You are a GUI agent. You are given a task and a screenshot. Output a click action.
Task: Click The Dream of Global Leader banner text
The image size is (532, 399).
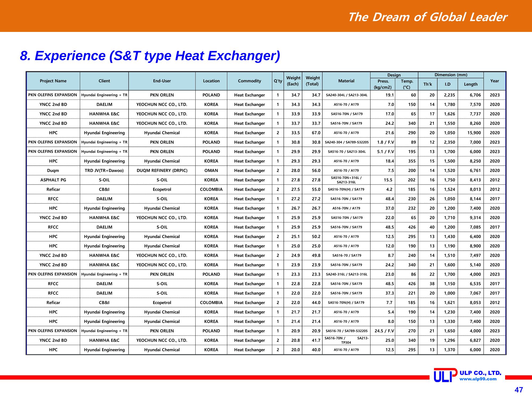(x=427, y=17)
